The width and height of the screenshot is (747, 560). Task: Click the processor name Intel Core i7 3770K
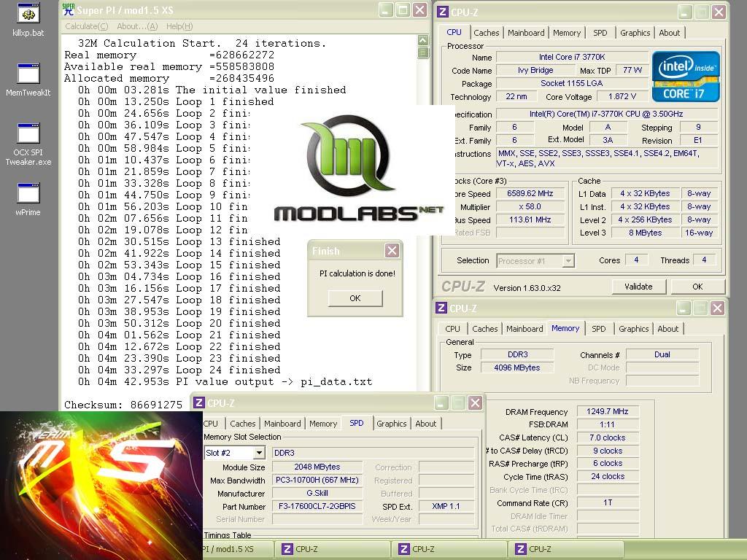tap(572, 57)
